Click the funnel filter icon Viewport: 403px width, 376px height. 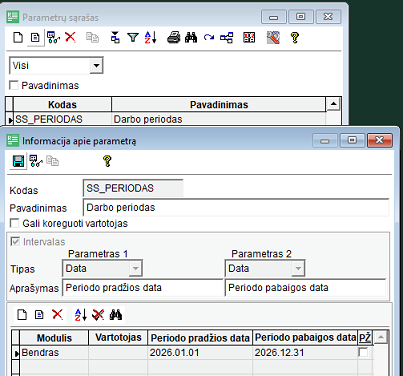133,37
